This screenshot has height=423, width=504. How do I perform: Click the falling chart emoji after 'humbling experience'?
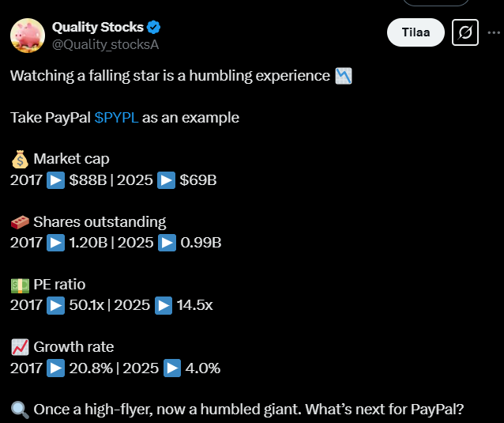point(343,76)
